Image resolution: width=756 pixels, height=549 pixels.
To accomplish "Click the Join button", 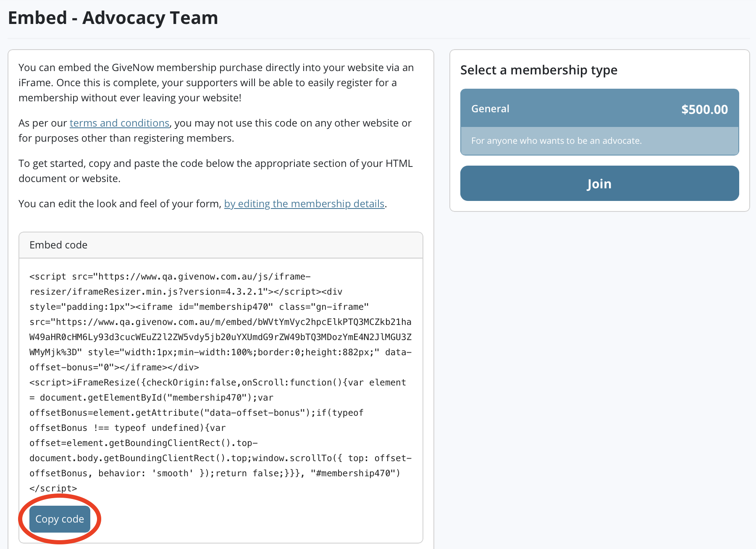I will tap(599, 183).
